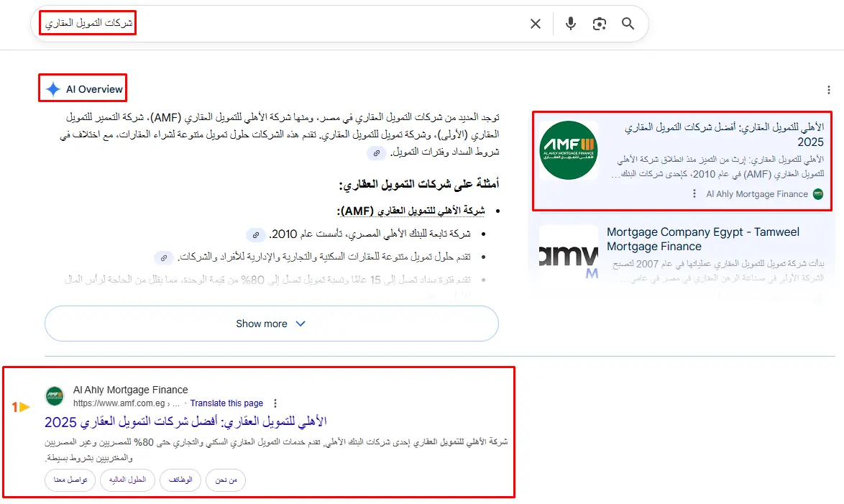Viewport: 844px width, 504px height.
Task: Click the heading أمثلة على شركات التمويل العقاري
Action: tap(419, 185)
